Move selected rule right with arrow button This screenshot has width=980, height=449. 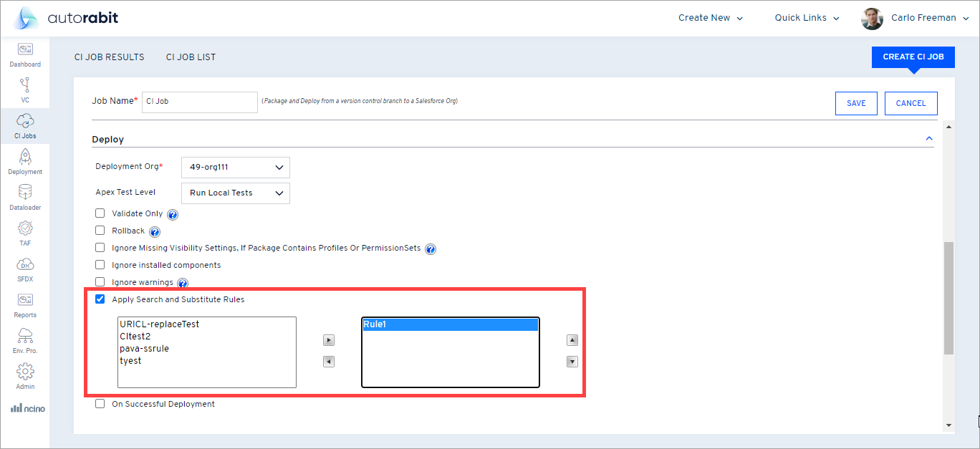329,340
